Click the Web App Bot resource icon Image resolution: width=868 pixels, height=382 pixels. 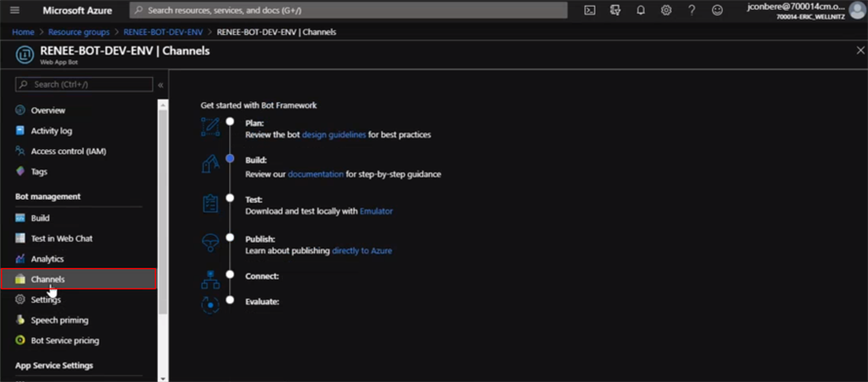click(x=24, y=55)
